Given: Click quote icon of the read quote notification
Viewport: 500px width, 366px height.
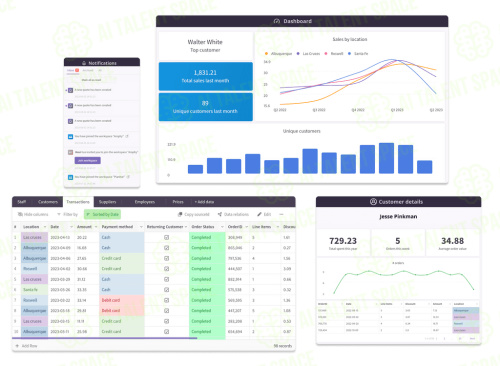Looking at the screenshot, I should [x=70, y=121].
